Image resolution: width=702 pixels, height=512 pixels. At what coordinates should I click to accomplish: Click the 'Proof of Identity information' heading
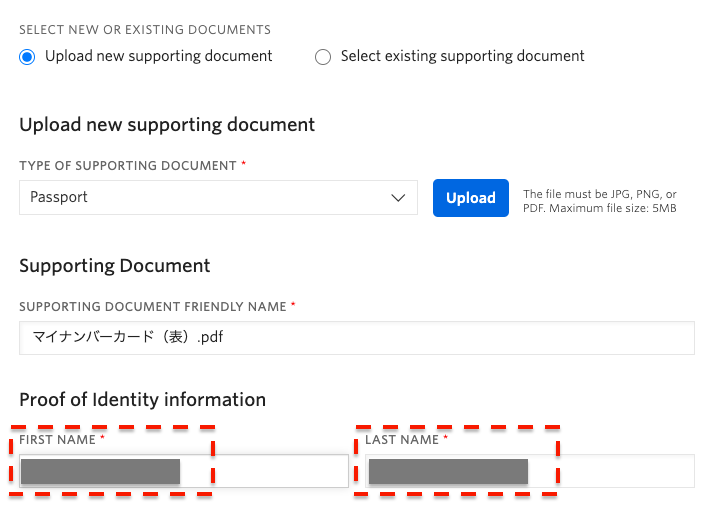point(142,400)
